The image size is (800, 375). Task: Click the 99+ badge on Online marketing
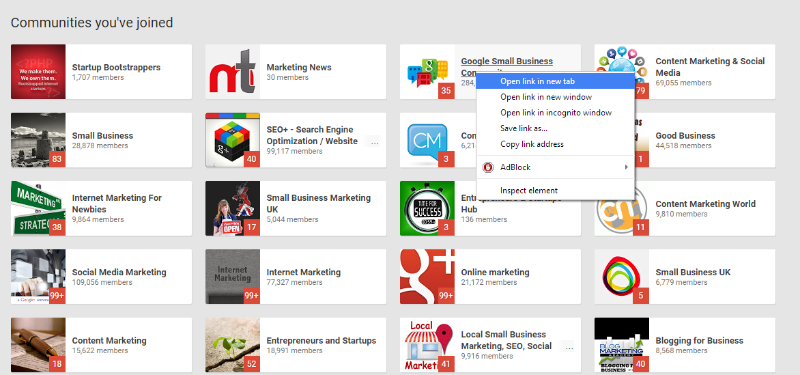coord(446,296)
